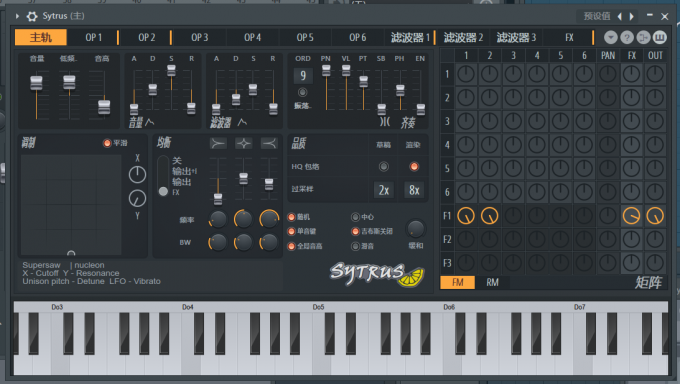
Task: Click the round icon left of keyboard icon
Action: [x=643, y=37]
